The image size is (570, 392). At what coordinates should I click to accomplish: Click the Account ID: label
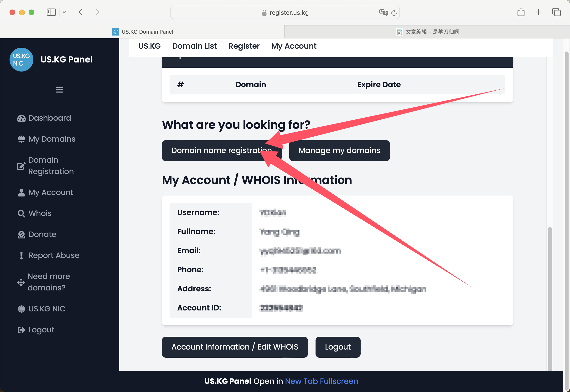199,308
